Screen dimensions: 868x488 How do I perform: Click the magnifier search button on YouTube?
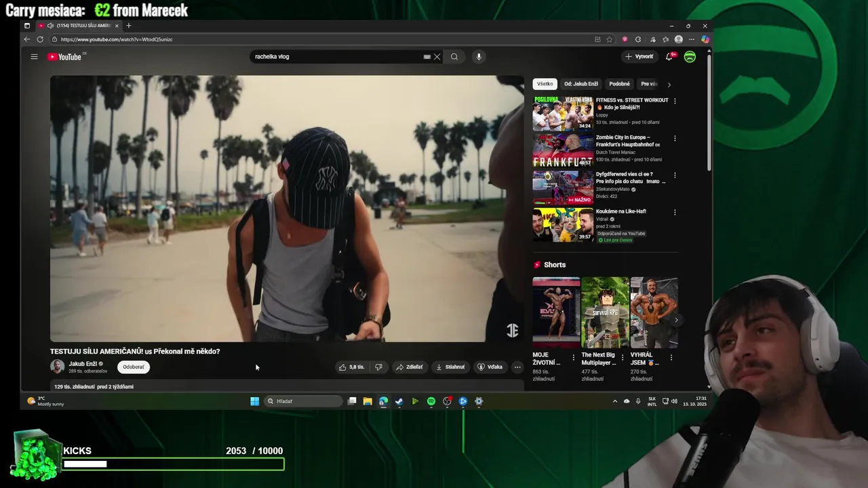pos(454,57)
